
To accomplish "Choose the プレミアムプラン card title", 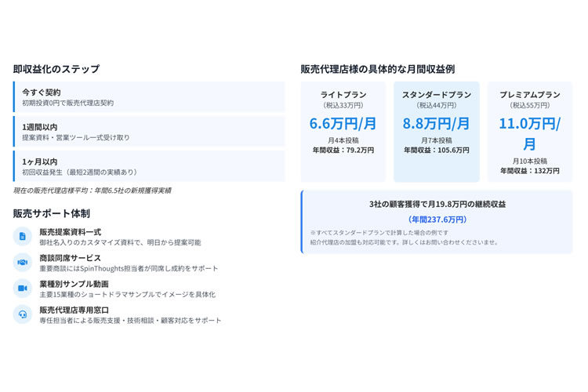I will tap(529, 94).
